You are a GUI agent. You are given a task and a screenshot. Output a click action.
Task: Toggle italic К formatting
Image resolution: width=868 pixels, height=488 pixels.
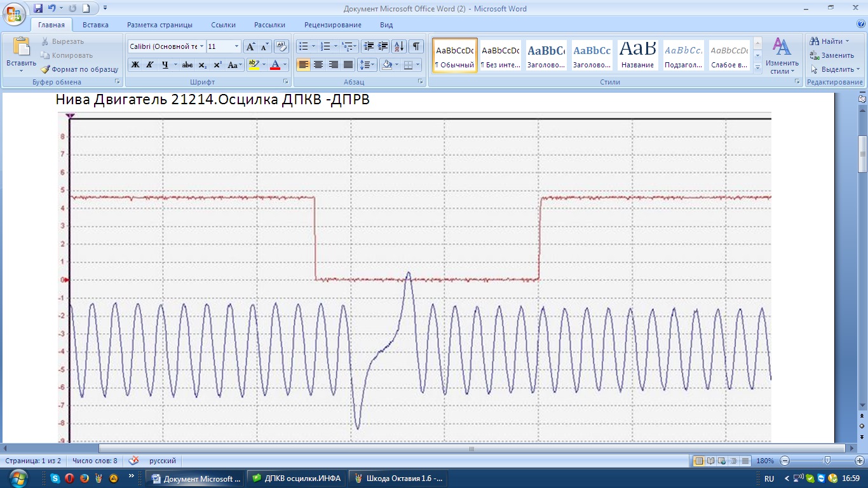coord(150,65)
